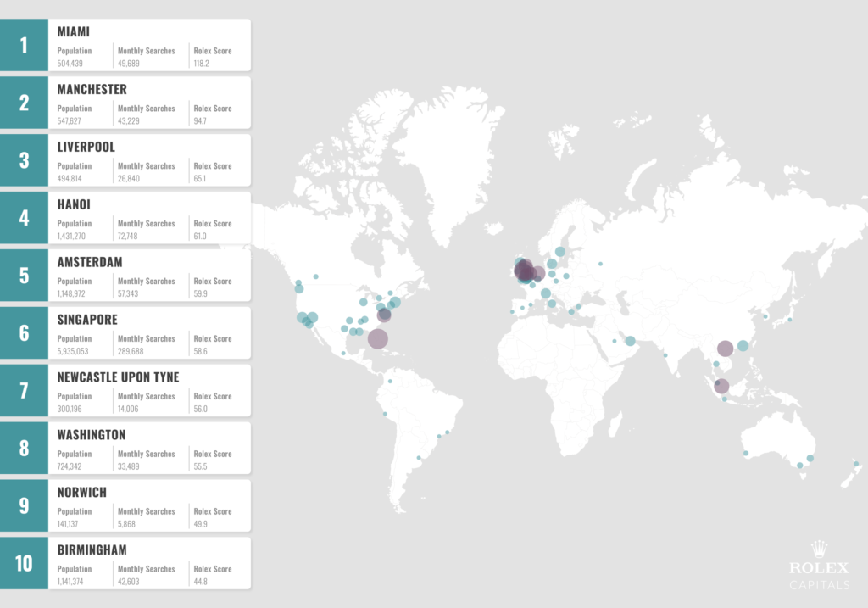Click the number 1 badge beside Miami

[24, 43]
